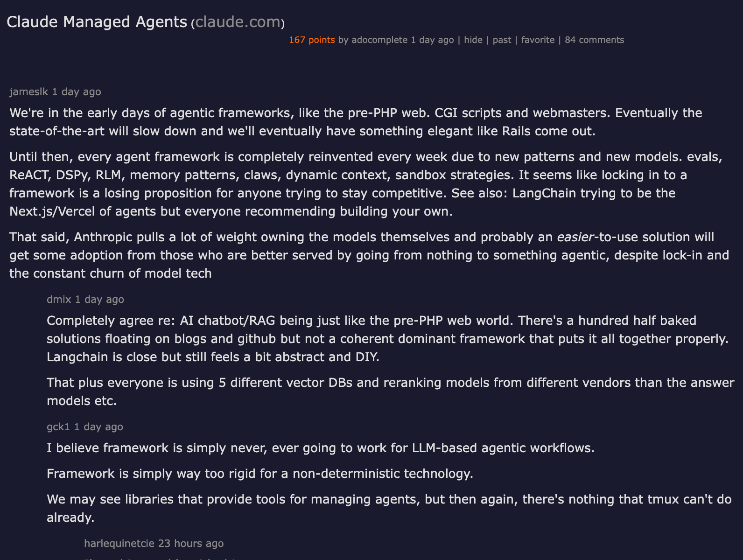The image size is (743, 560).
Task: Open the Claude Managed Agents story title
Action: coord(97,22)
